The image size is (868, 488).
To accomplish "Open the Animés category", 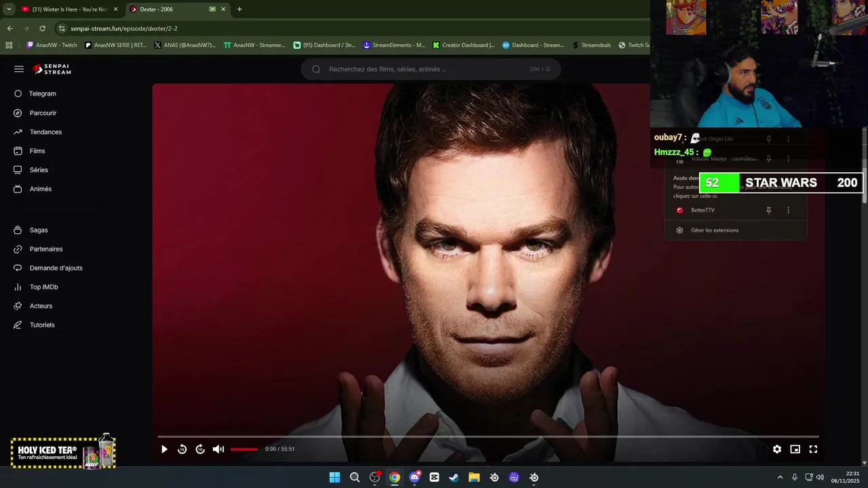I will 40,189.
